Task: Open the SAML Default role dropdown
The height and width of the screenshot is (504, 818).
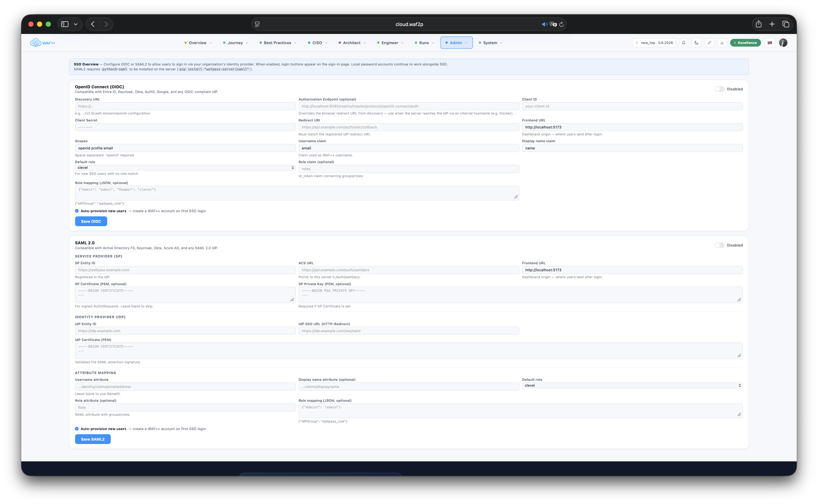Action: [x=632, y=386]
